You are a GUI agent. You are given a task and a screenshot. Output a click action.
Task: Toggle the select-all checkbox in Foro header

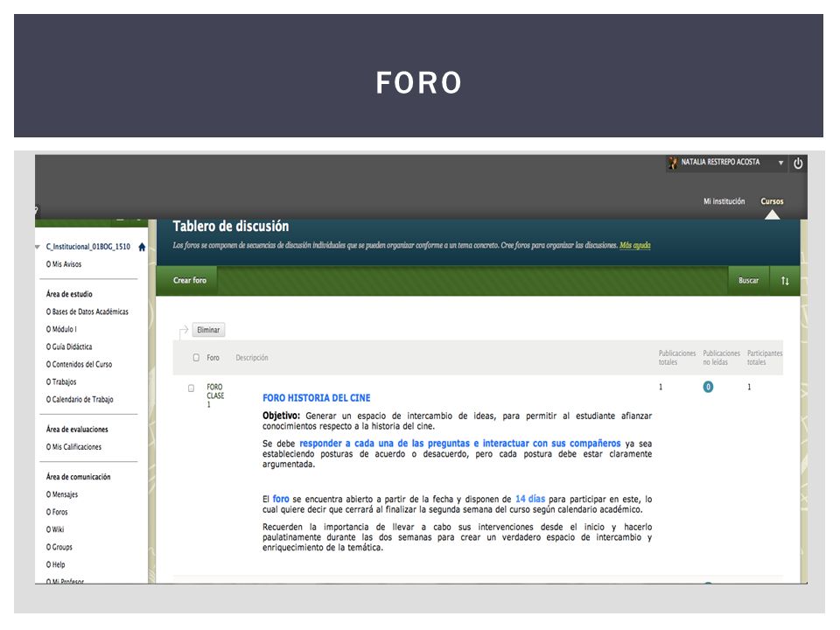196,357
